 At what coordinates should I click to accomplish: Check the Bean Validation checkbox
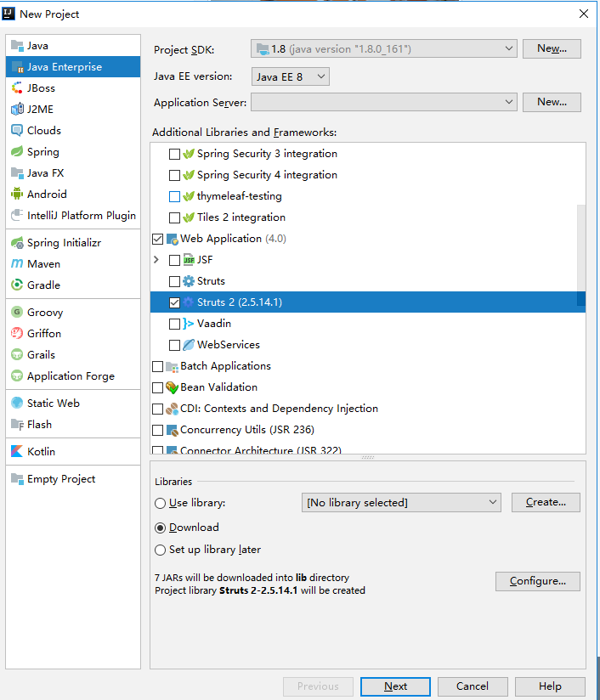pyautogui.click(x=158, y=387)
